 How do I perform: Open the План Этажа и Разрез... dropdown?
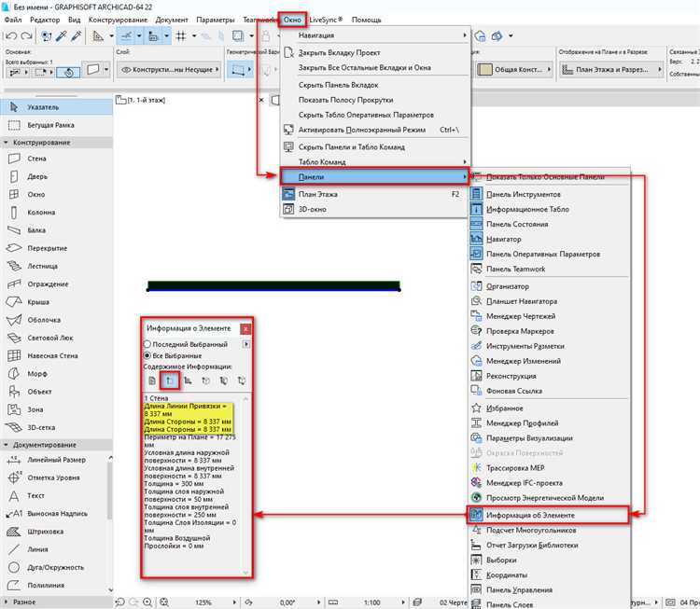point(611,70)
